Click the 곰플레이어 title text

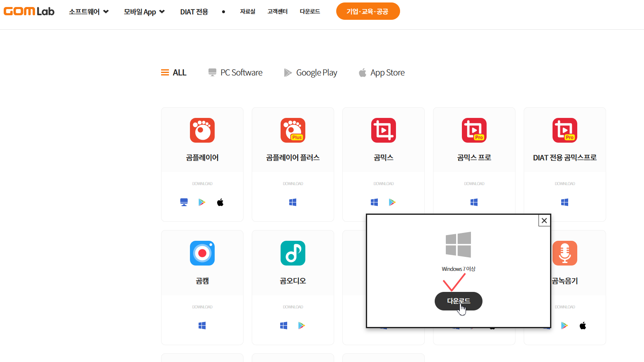click(x=202, y=157)
